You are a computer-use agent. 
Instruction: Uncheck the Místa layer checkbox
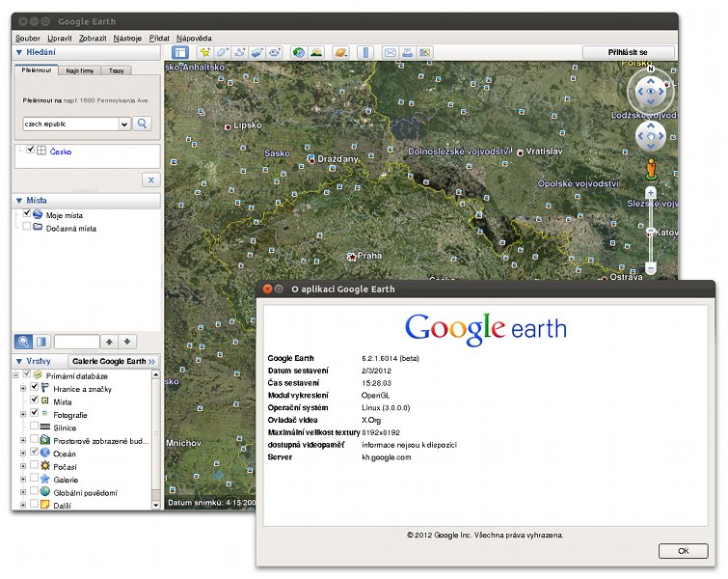35,400
